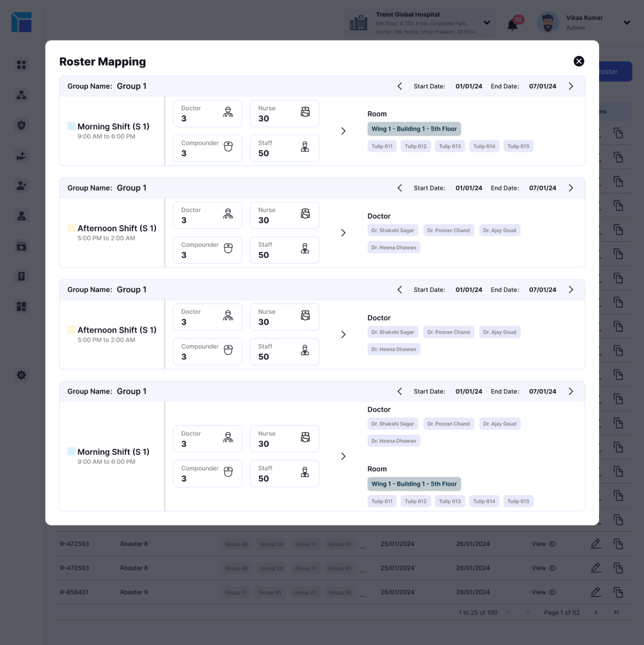Go to next page in pagination
This screenshot has width=644, height=645.
tap(596, 612)
